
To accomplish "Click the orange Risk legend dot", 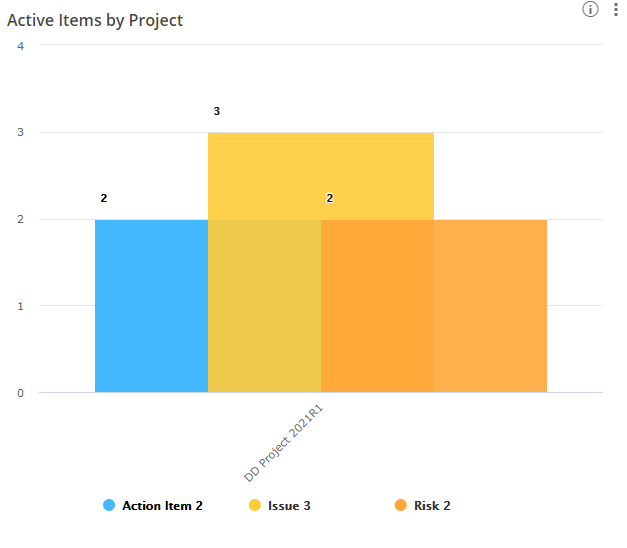I will click(x=401, y=506).
